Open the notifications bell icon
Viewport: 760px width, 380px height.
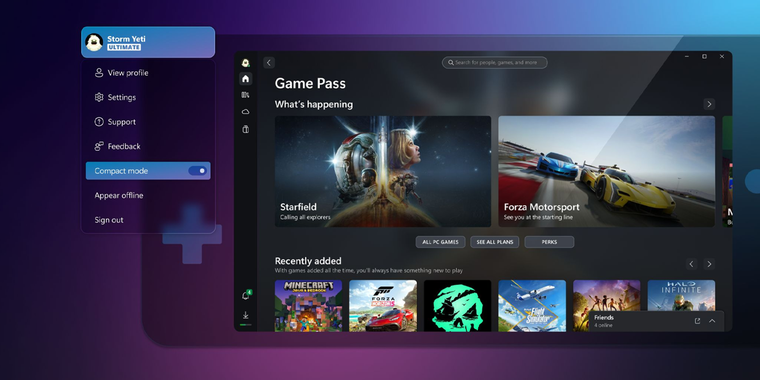click(x=246, y=295)
